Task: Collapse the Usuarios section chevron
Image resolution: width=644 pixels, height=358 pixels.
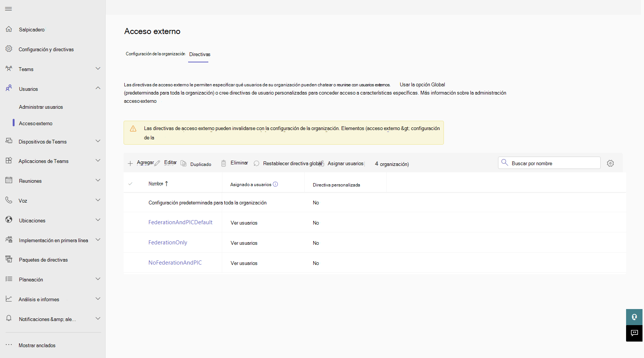Action: pos(98,88)
